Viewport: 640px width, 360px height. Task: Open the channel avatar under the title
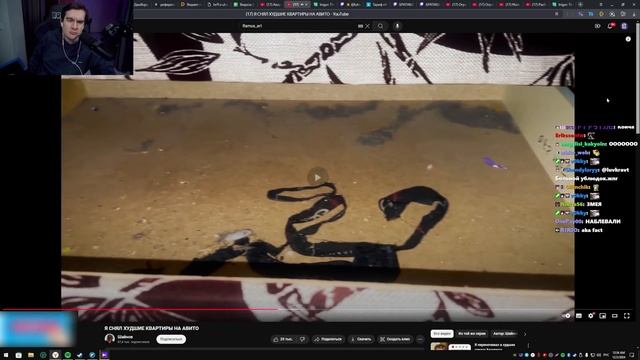109,338
